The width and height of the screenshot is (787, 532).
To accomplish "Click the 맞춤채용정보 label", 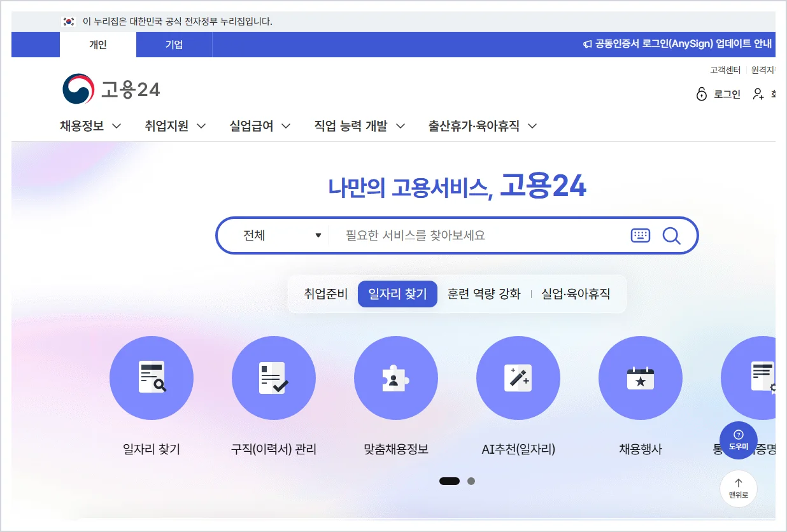I will (396, 449).
